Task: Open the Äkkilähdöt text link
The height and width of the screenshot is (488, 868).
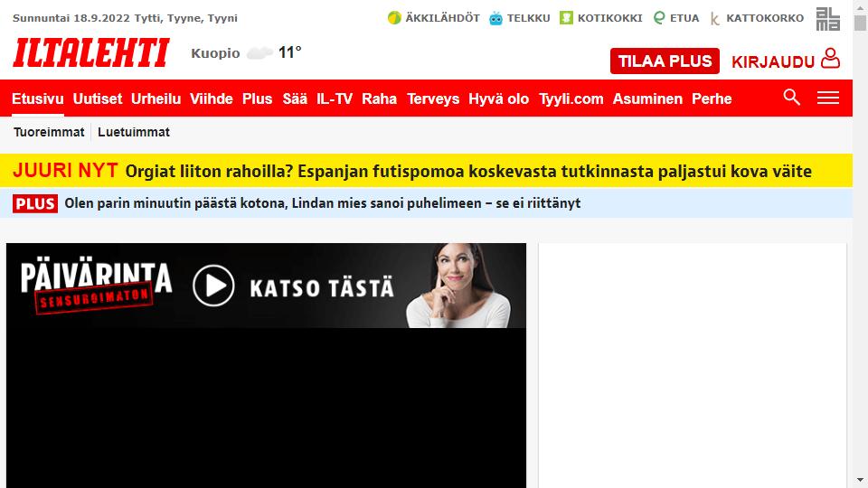Action: tap(442, 18)
